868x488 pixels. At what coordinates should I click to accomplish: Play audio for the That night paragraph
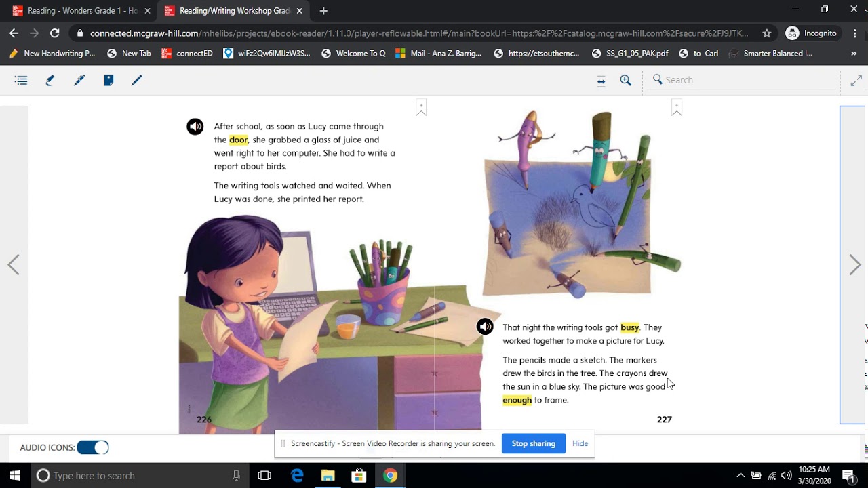[x=485, y=327]
